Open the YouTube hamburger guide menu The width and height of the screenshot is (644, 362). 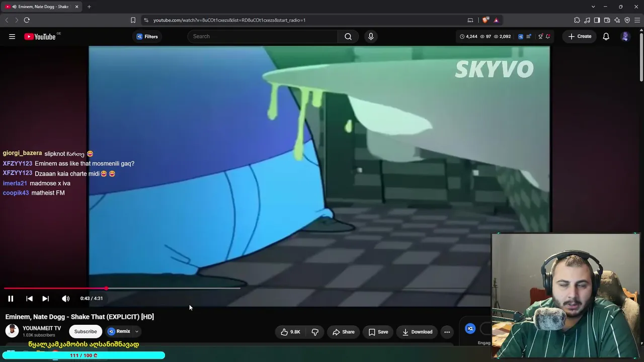pos(12,36)
